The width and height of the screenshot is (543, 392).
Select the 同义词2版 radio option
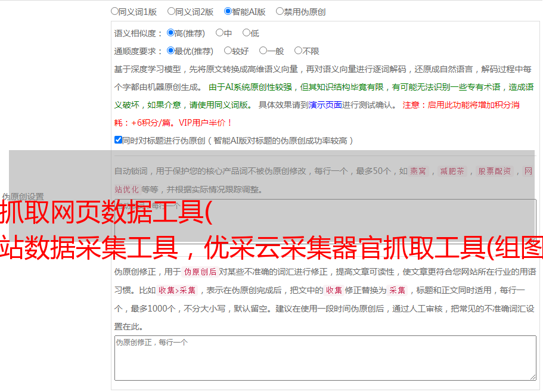[171, 11]
